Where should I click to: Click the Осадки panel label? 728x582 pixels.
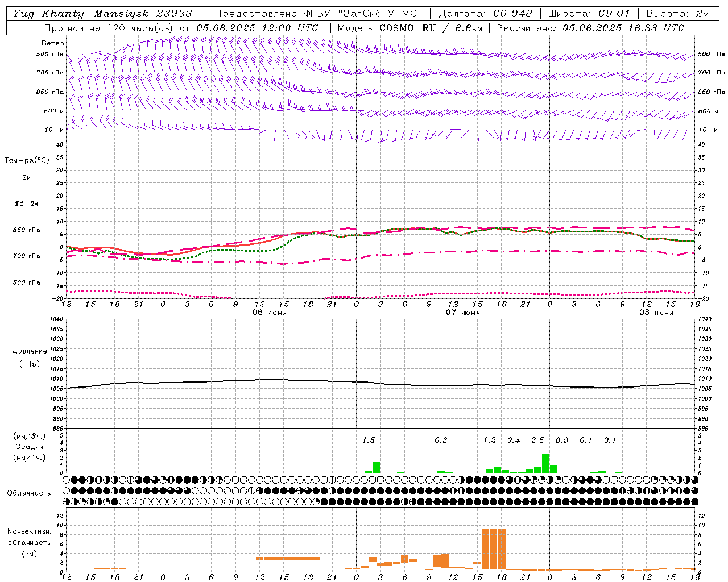point(30,447)
